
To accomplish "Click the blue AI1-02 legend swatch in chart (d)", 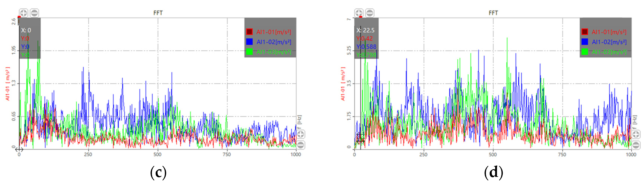I will click(584, 42).
